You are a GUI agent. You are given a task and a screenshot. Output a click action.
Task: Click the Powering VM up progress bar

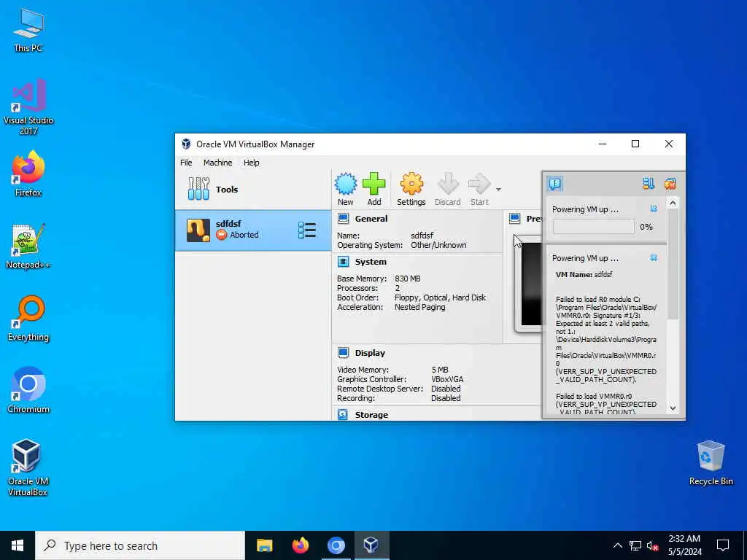(x=593, y=227)
